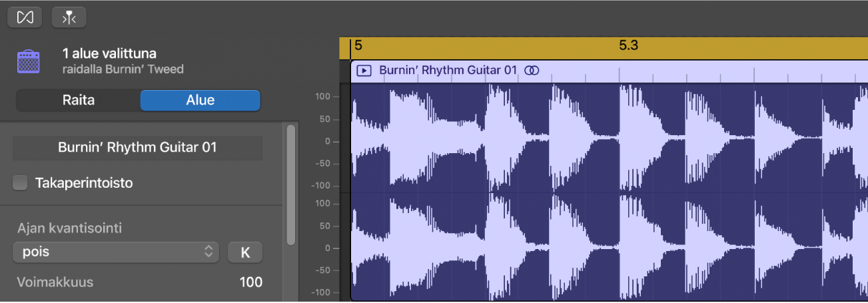The image size is (868, 303).
Task: Click the ruler at bar 5
Action: click(359, 47)
